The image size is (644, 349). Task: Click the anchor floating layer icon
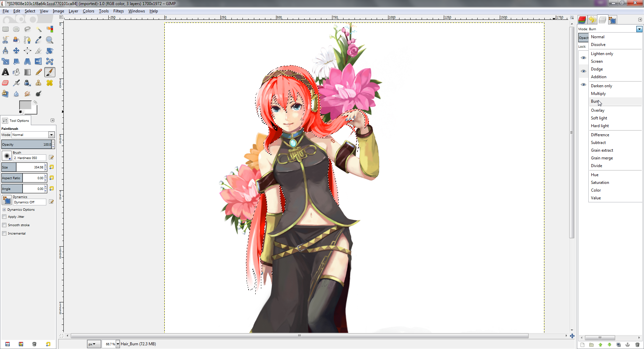point(628,345)
